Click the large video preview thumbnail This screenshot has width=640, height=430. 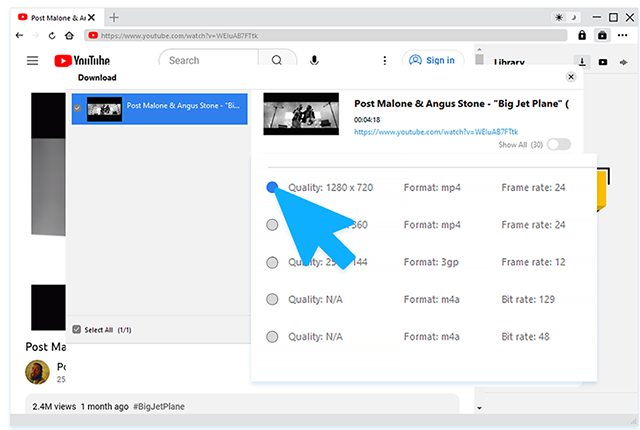[x=301, y=114]
